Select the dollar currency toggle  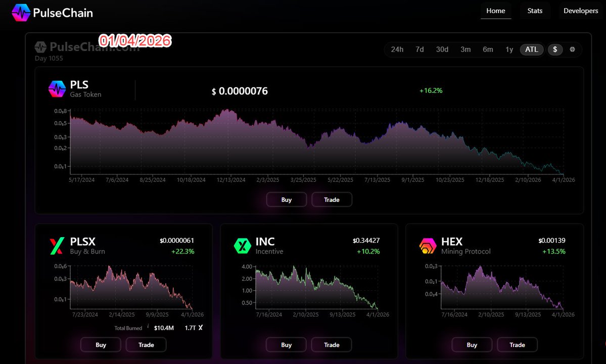point(555,49)
